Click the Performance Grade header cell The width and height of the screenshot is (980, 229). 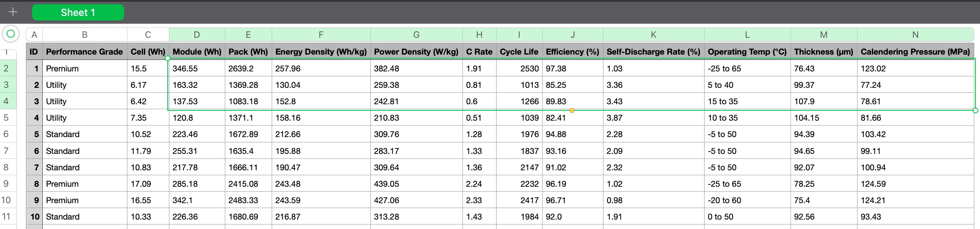pos(85,52)
